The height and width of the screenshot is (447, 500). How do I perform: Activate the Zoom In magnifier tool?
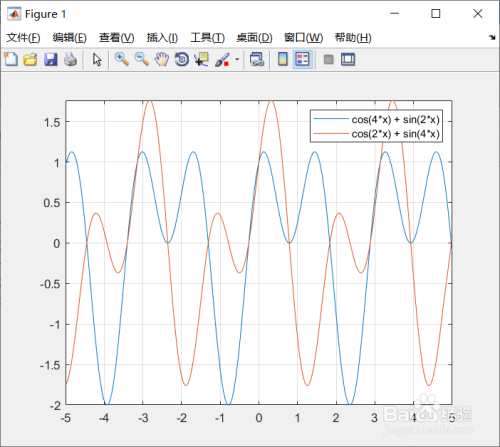click(x=122, y=59)
